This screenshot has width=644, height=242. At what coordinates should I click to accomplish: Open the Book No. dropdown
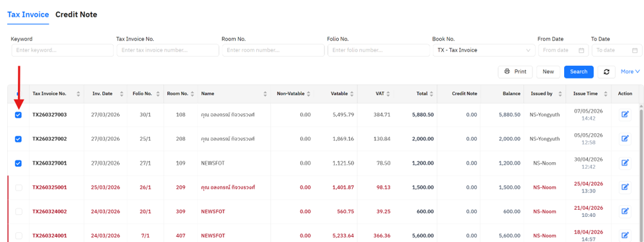(x=483, y=51)
